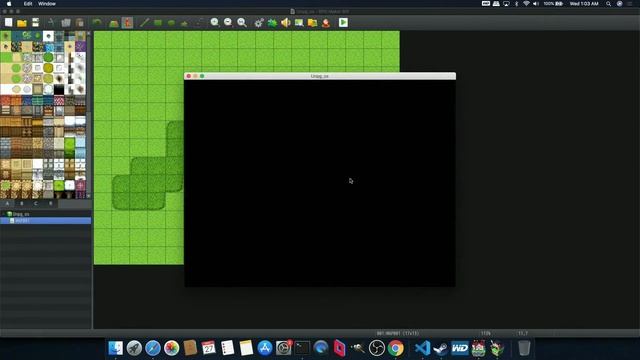Open Terminal from the Dock
Screen dimensions: 640x360
[x=302, y=348]
